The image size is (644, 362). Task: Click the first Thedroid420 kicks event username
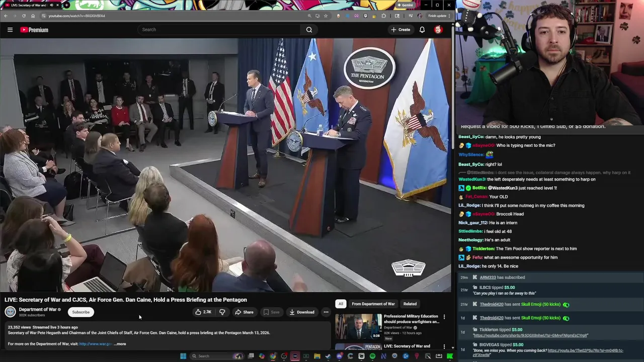[x=492, y=304]
